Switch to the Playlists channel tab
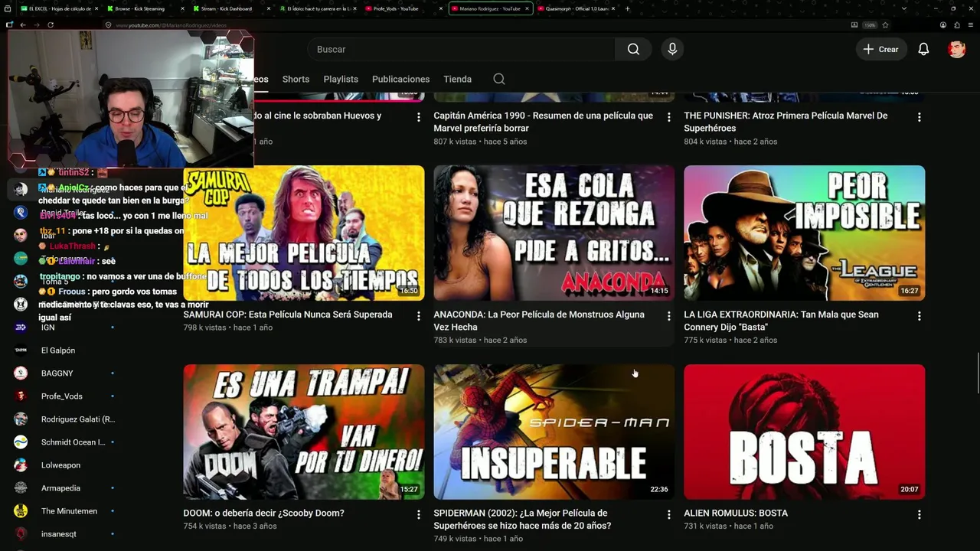This screenshot has width=980, height=551. pyautogui.click(x=341, y=79)
